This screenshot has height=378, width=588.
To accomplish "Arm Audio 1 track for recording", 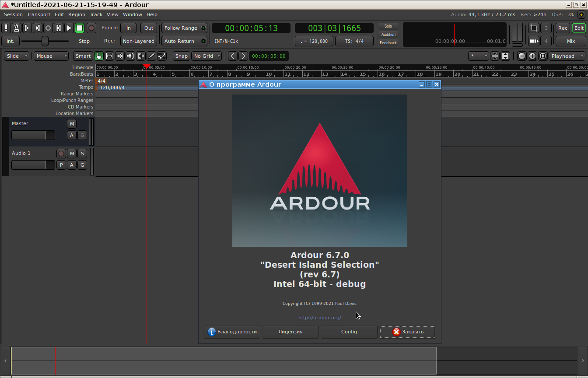I will click(x=61, y=154).
